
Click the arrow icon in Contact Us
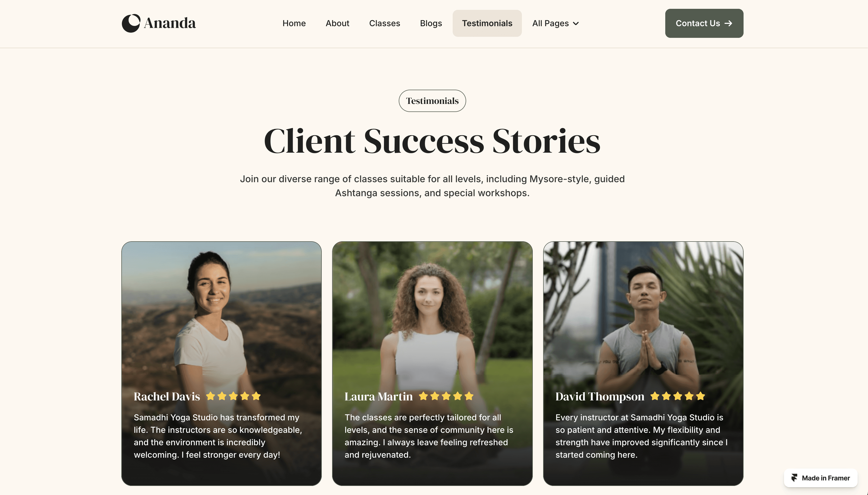point(728,24)
